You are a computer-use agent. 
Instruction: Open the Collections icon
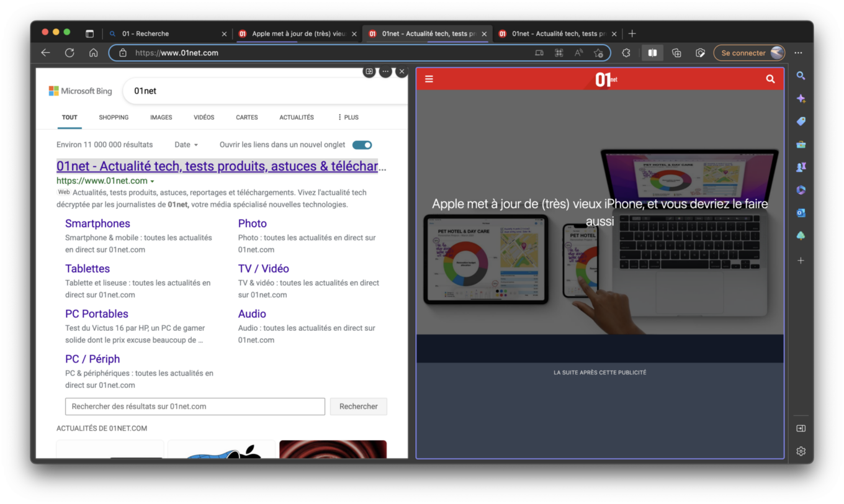point(677,53)
